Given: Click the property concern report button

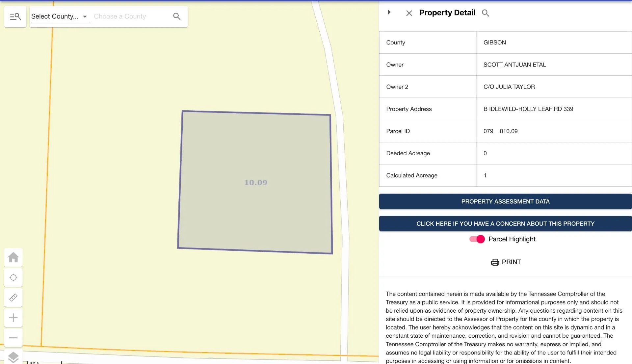Looking at the screenshot, I should point(505,224).
